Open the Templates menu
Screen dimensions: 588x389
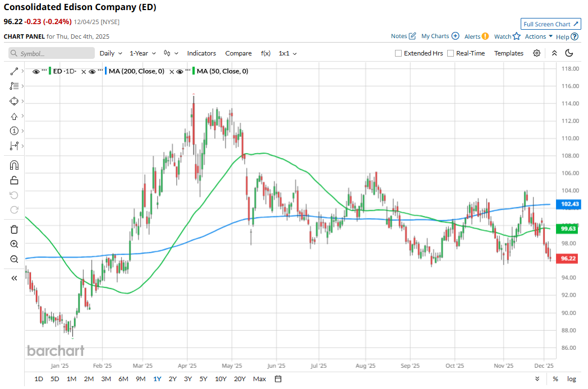point(508,53)
